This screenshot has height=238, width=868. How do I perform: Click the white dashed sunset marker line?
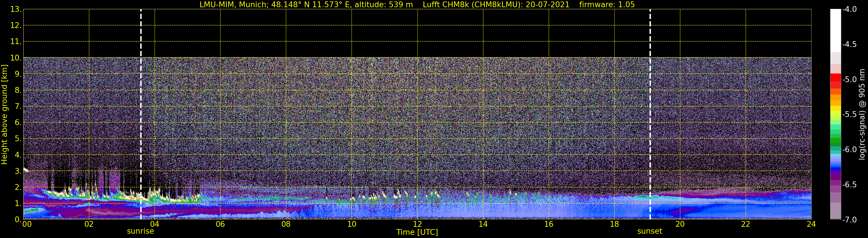tap(650, 114)
